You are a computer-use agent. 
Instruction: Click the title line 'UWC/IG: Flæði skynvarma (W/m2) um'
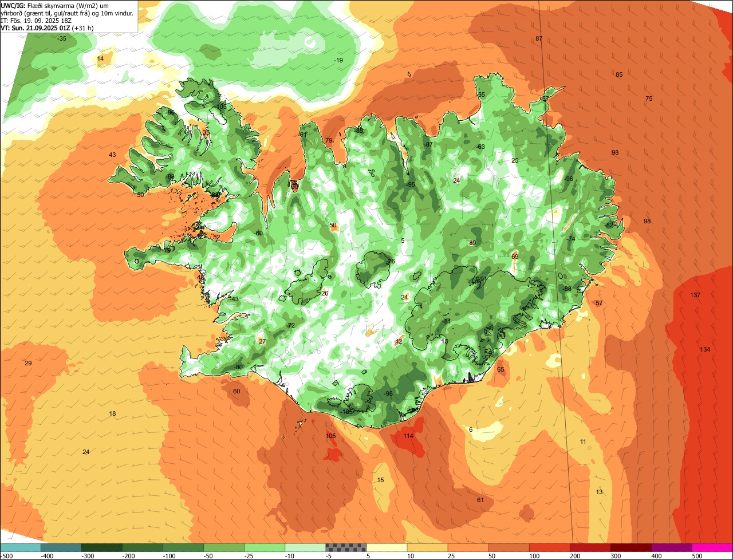(54, 5)
